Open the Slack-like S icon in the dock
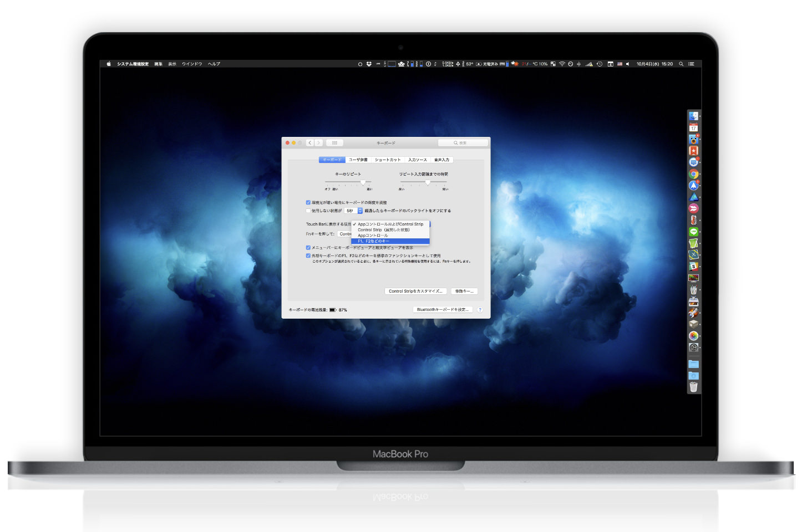 click(x=693, y=267)
